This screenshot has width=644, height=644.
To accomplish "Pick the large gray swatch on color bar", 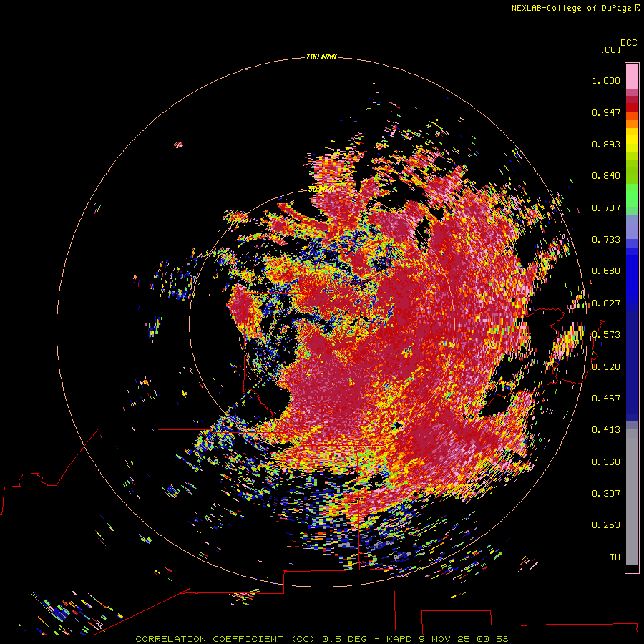I will pos(632,497).
